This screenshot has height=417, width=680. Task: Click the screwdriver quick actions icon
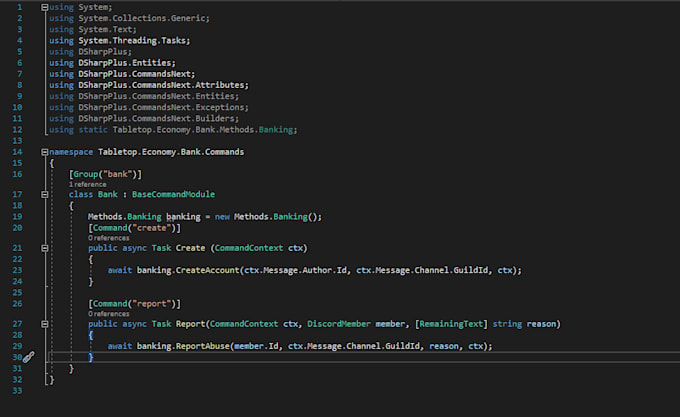[x=29, y=356]
